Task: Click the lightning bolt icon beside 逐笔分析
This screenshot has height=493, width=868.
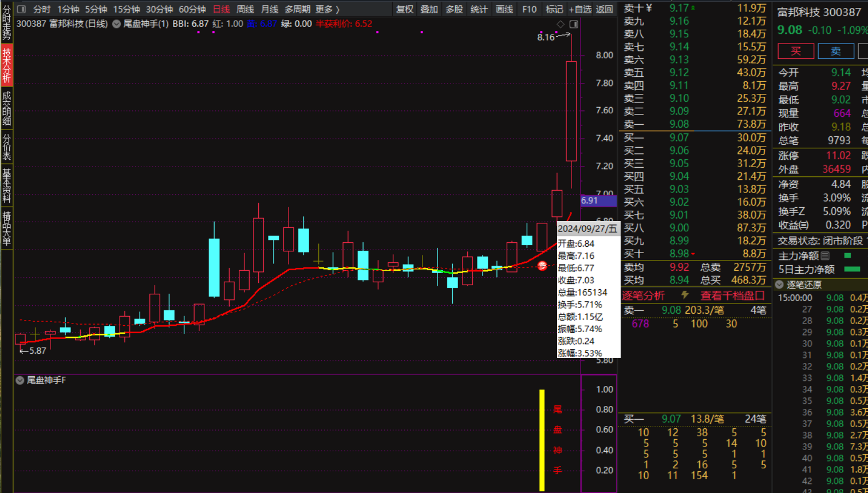Action: click(685, 295)
